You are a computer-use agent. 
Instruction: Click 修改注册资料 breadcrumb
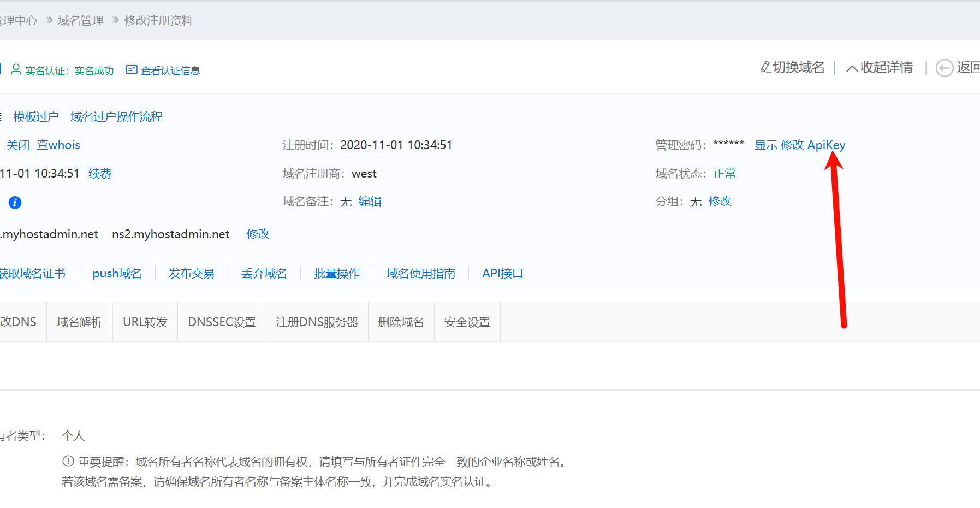[158, 21]
